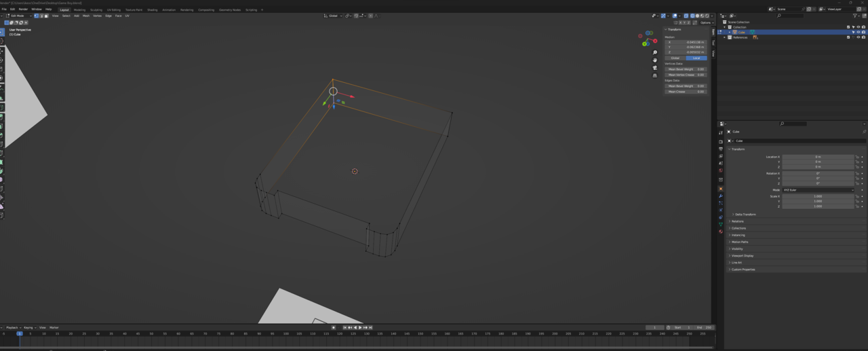This screenshot has width=868, height=351.
Task: Open the rotation Mode XYZ Euler dropdown
Action: [818, 190]
